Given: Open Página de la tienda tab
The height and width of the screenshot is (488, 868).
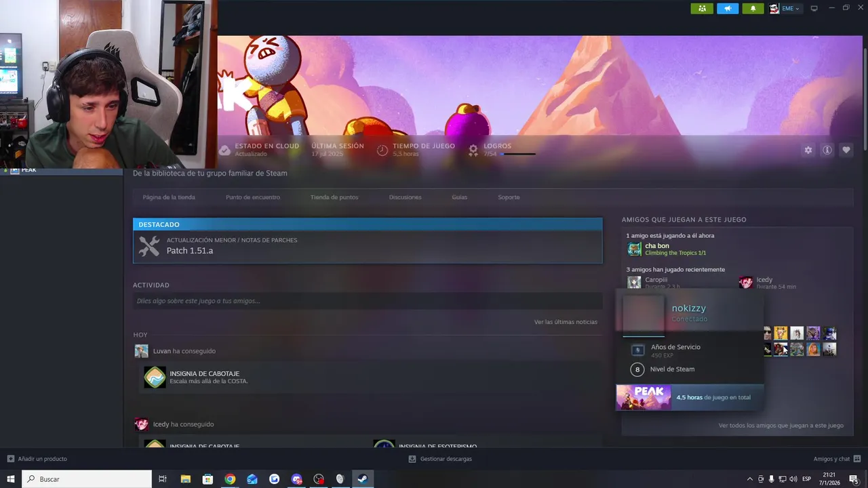Looking at the screenshot, I should (169, 197).
